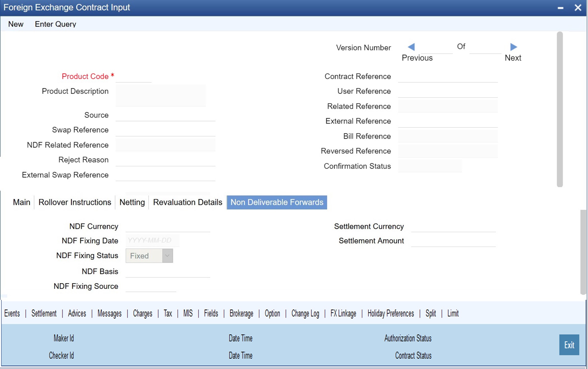
Task: Click the NDF Fixing Date field
Action: click(x=152, y=241)
